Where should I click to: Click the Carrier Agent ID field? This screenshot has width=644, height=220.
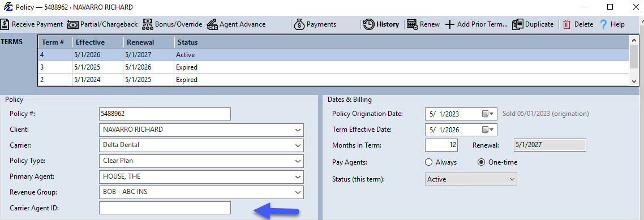165,208
